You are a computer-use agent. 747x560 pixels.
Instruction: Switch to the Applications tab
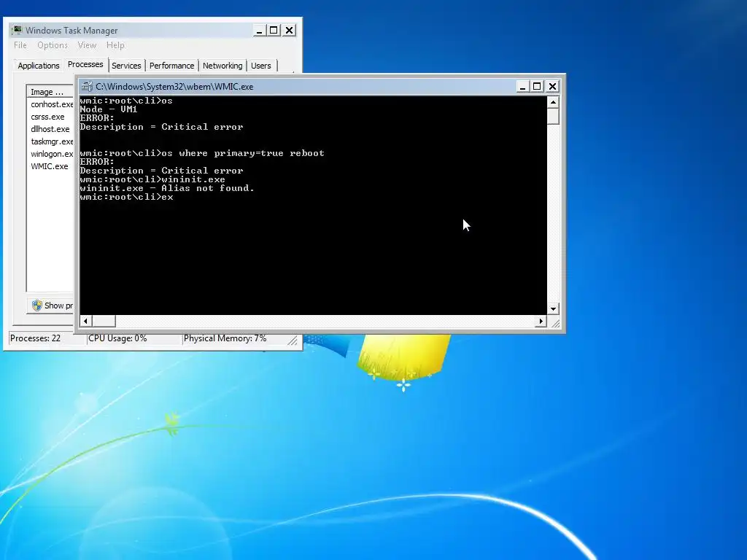click(x=39, y=66)
